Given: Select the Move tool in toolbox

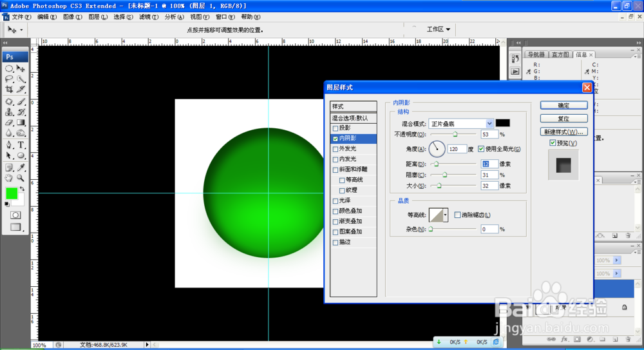Looking at the screenshot, I should (x=21, y=69).
